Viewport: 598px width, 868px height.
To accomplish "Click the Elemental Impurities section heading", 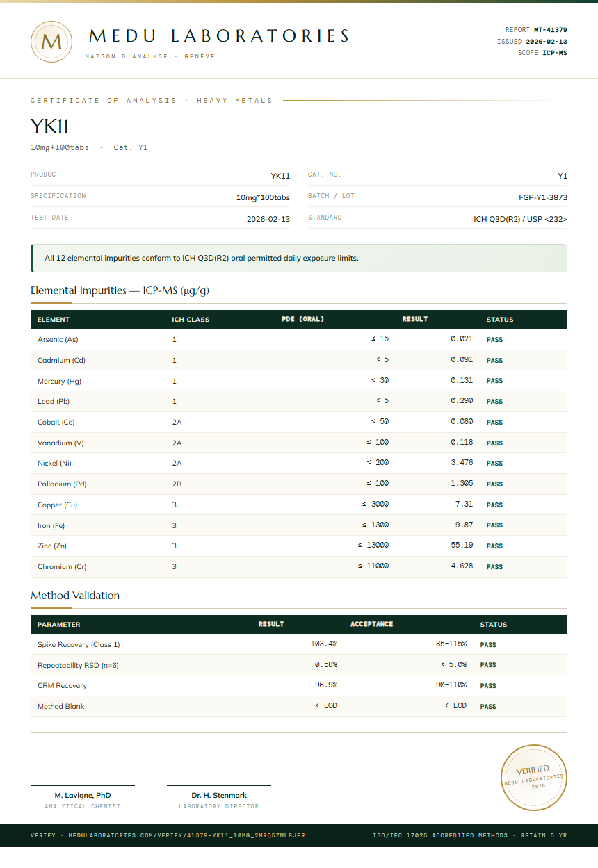I will tap(120, 290).
